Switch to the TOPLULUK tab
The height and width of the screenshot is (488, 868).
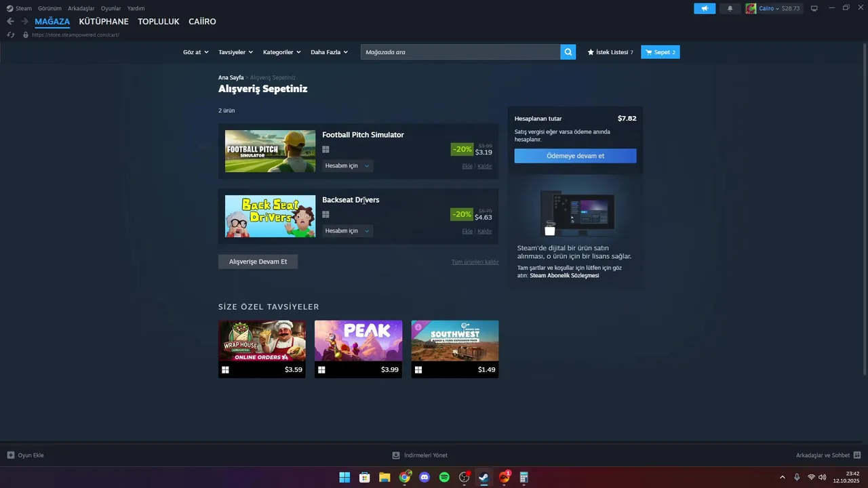click(x=159, y=22)
